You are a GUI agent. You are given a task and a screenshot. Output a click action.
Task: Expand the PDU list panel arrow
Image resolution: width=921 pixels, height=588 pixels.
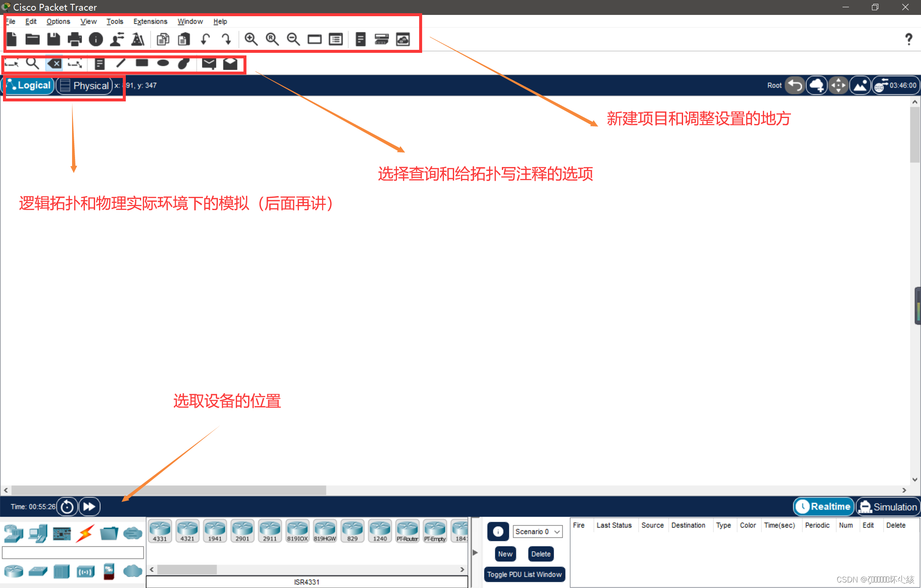tap(475, 553)
